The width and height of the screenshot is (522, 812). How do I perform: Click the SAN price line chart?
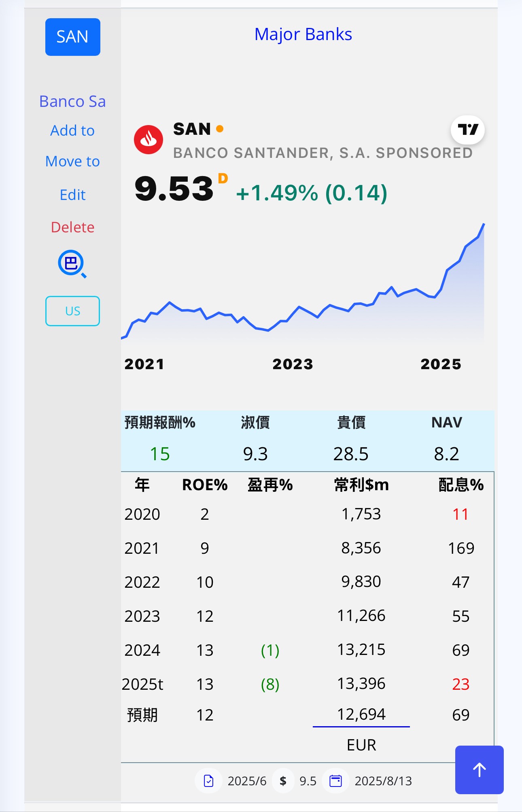click(x=303, y=283)
